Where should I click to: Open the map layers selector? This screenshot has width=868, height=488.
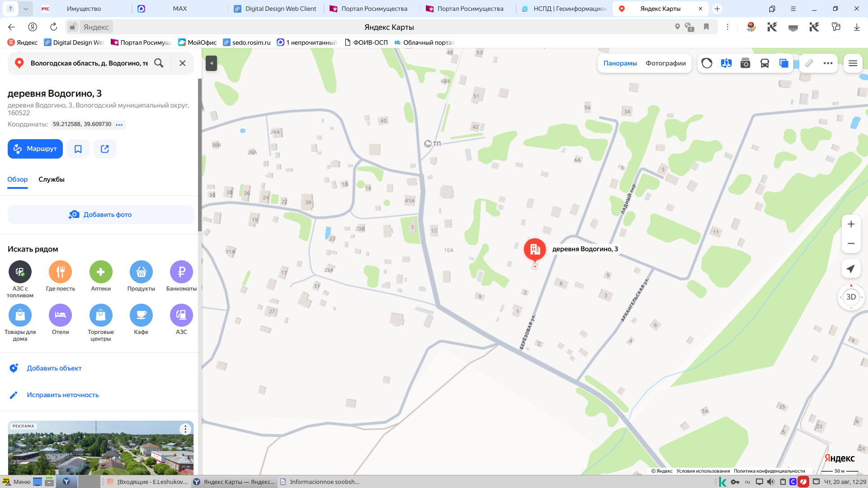point(784,63)
